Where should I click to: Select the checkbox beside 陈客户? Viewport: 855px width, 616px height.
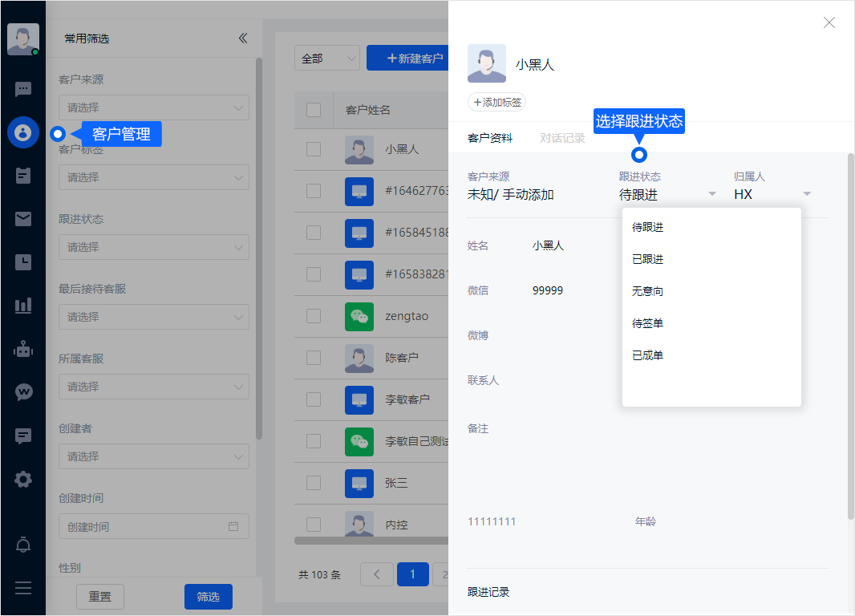coord(314,358)
